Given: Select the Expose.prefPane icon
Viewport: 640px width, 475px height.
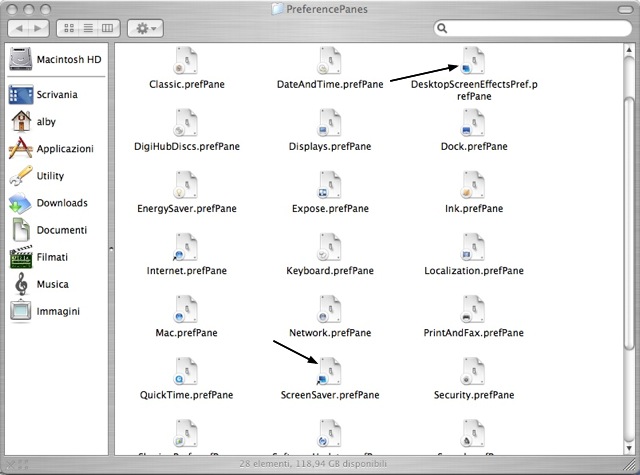Looking at the screenshot, I should click(x=330, y=184).
